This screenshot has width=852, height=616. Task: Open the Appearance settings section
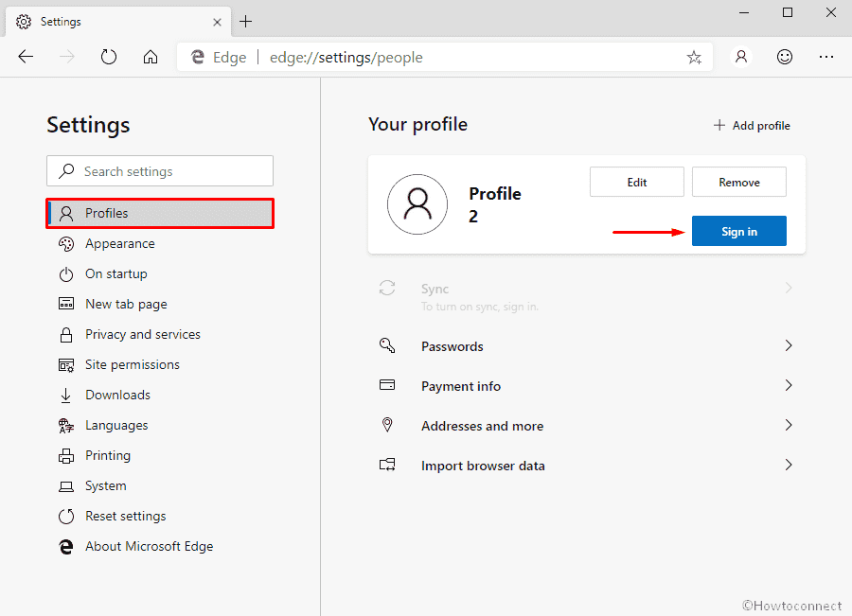(x=120, y=244)
